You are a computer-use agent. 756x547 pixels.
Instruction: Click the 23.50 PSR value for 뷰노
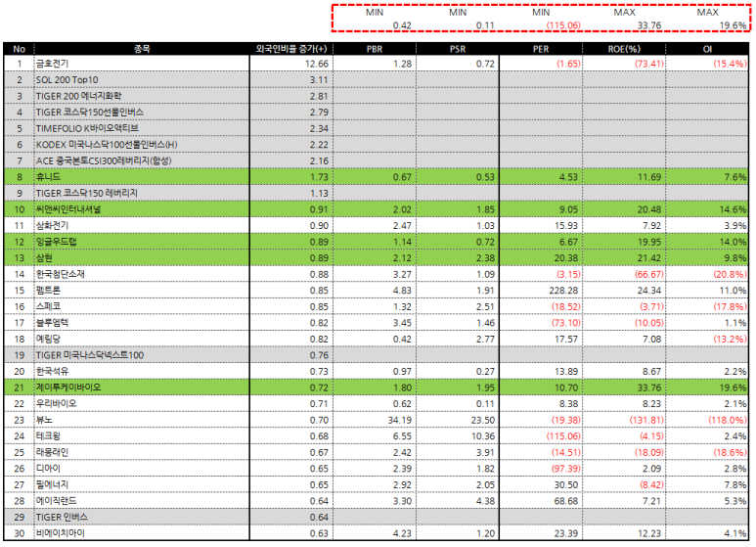[x=483, y=420]
